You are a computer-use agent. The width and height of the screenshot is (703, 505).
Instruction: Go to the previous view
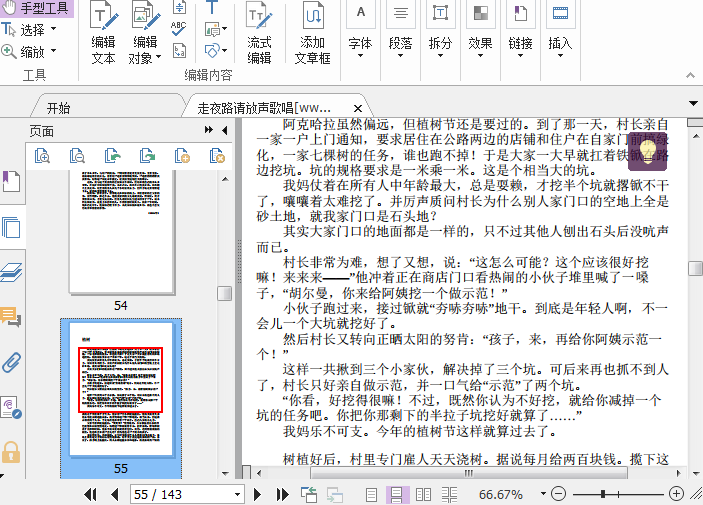pyautogui.click(x=308, y=494)
